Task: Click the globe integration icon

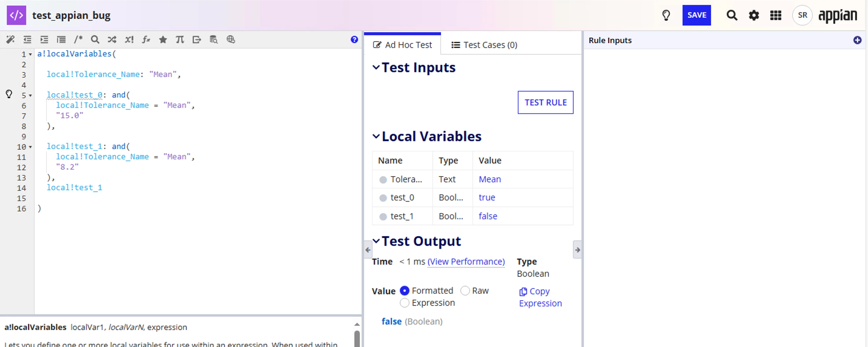Action: 231,40
